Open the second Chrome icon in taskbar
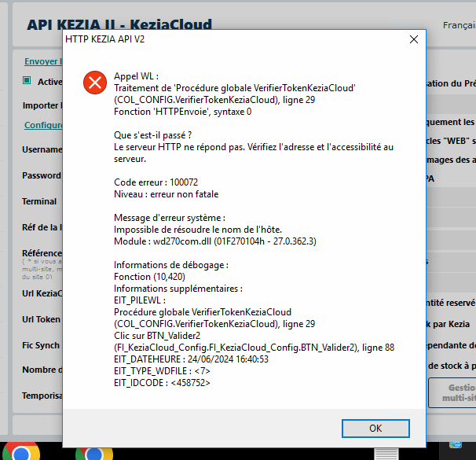476x460 pixels. point(93,452)
